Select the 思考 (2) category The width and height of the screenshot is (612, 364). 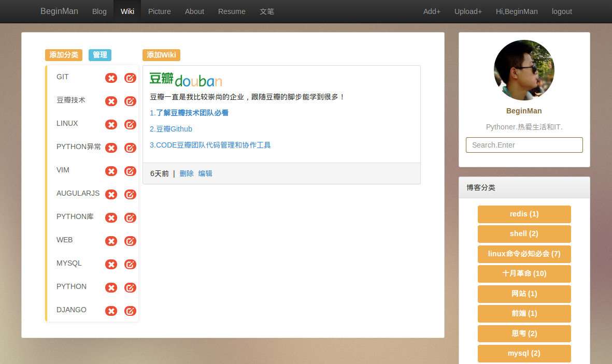[524, 333]
